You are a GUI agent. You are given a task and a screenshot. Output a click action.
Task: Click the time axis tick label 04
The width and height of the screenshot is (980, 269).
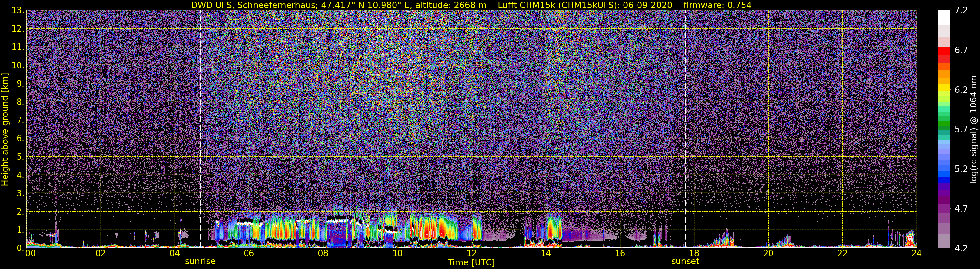pos(175,253)
